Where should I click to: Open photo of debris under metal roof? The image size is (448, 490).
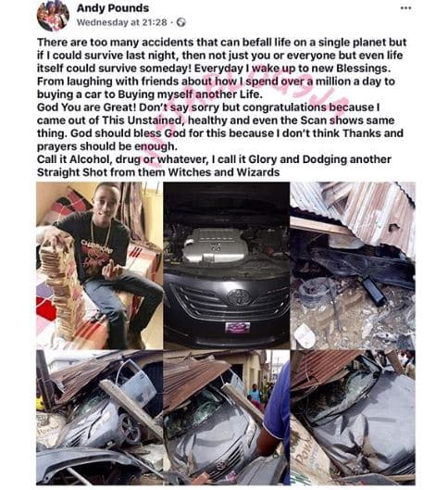coord(353,265)
